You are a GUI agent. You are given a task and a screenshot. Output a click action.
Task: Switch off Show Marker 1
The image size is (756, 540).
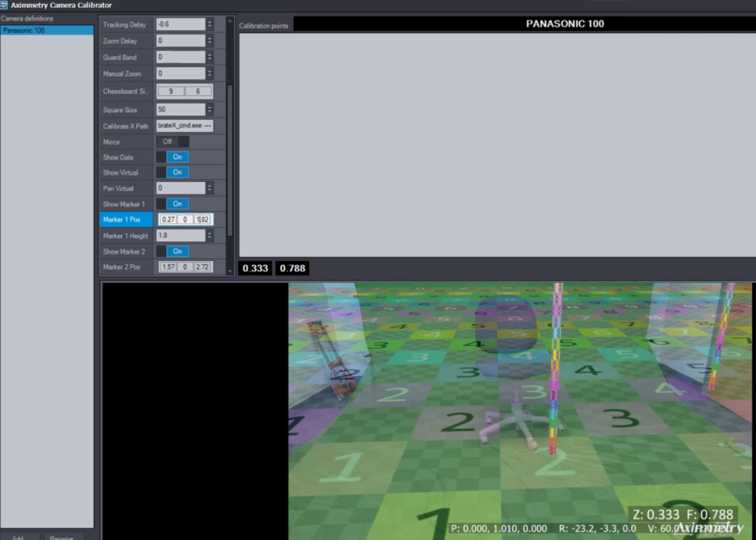click(172, 204)
